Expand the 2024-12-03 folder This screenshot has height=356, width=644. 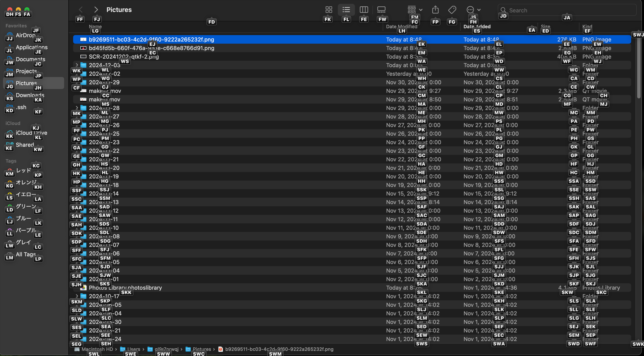coord(77,65)
